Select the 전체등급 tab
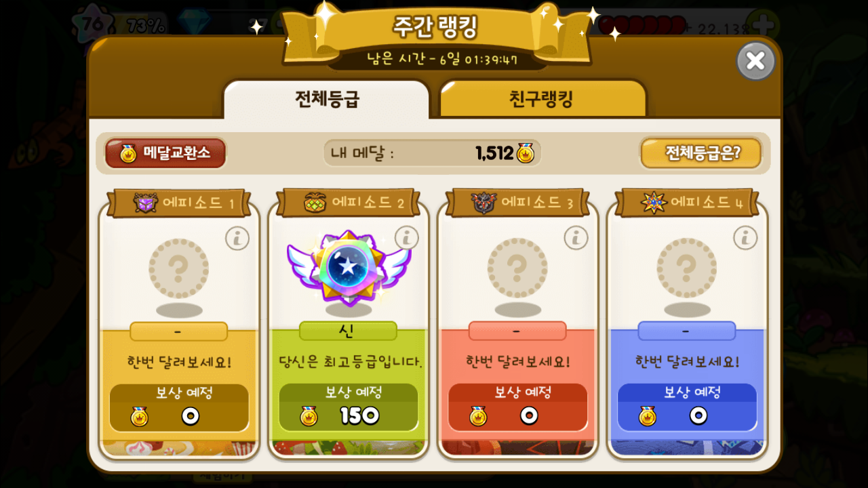The width and height of the screenshot is (868, 488). 327,99
